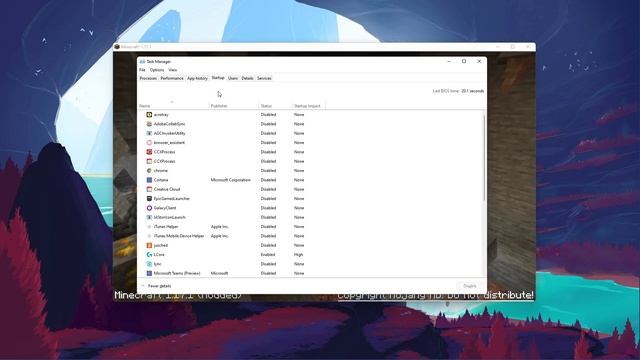Click the Disabled status of chrome
This screenshot has width=640, height=360.
pos(268,171)
